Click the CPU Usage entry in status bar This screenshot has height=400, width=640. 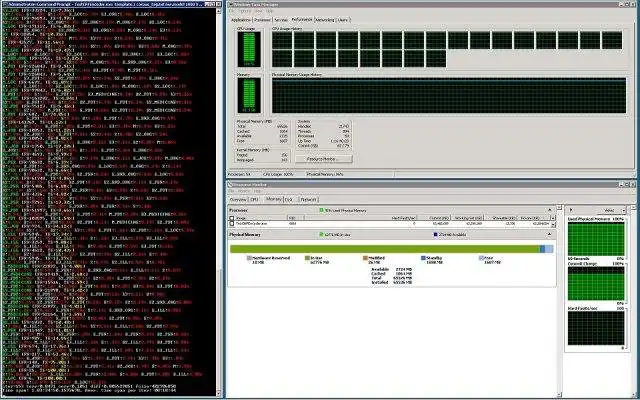[x=278, y=174]
